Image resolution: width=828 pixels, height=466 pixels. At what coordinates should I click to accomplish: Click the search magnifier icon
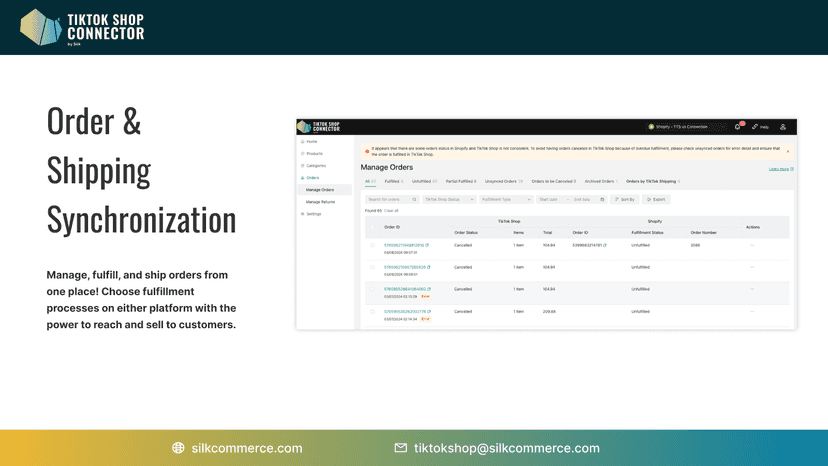pos(415,200)
